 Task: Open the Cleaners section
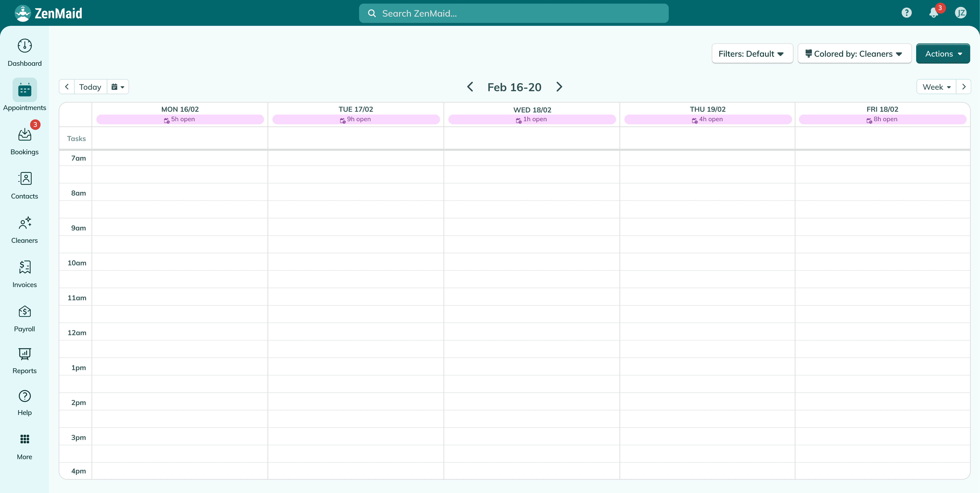coord(24,230)
